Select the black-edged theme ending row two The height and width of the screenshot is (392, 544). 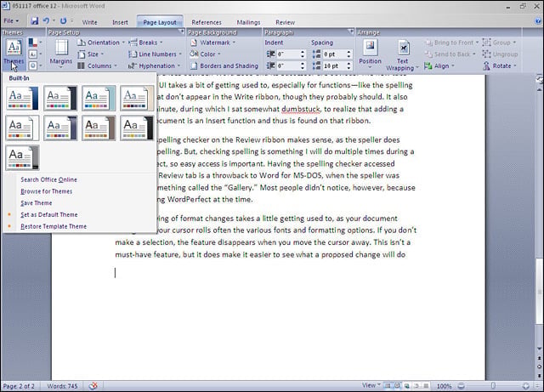click(137, 128)
